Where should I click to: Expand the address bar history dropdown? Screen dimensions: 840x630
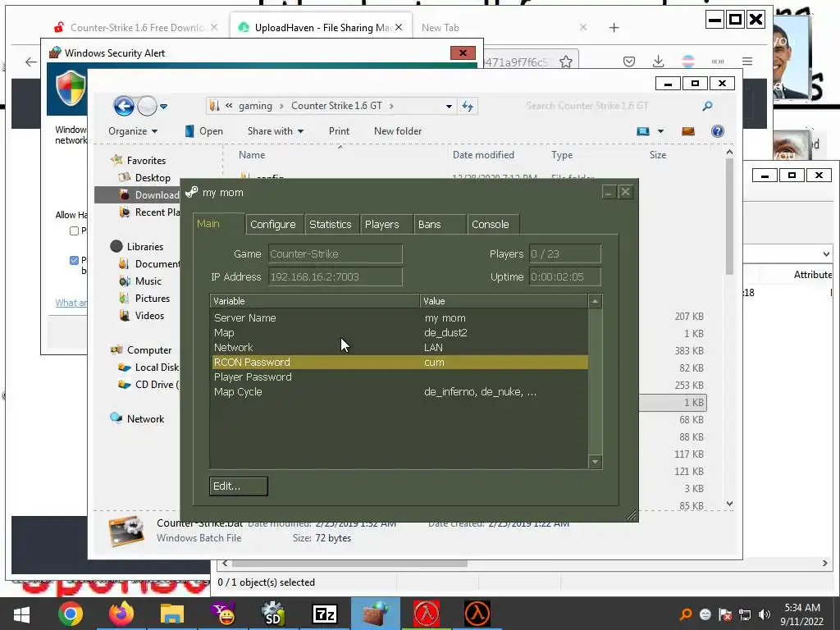(x=449, y=106)
